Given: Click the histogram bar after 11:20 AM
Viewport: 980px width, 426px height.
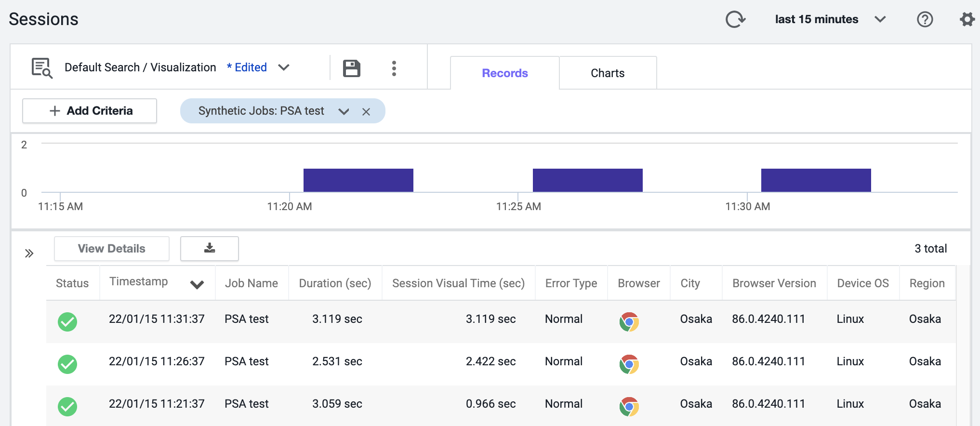Looking at the screenshot, I should [x=358, y=180].
